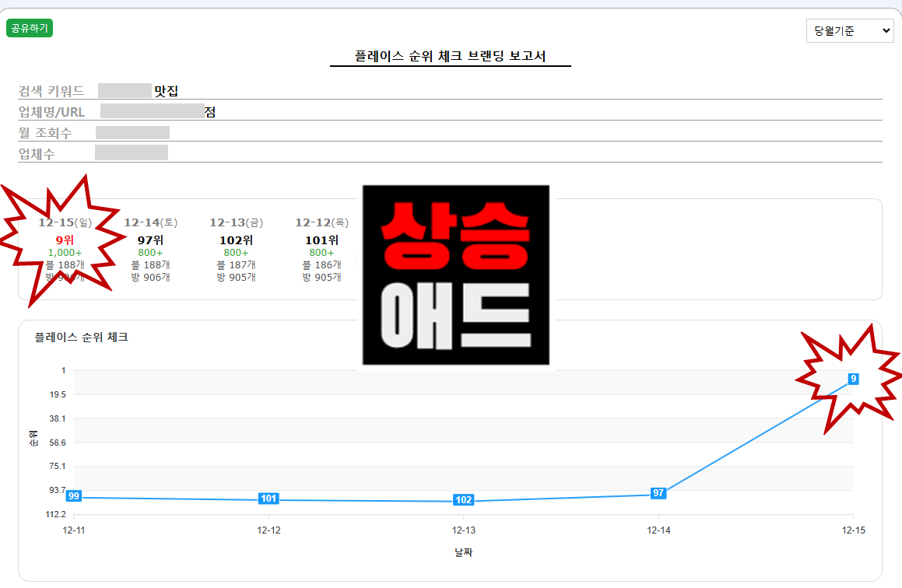The width and height of the screenshot is (902, 588).
Task: Click 블 188개 in the 12-14(토) column
Action: pyautogui.click(x=151, y=265)
